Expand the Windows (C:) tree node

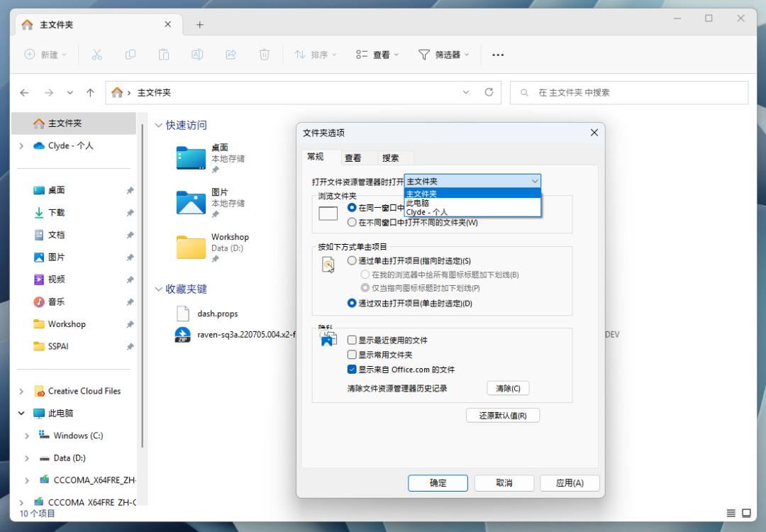coord(26,436)
